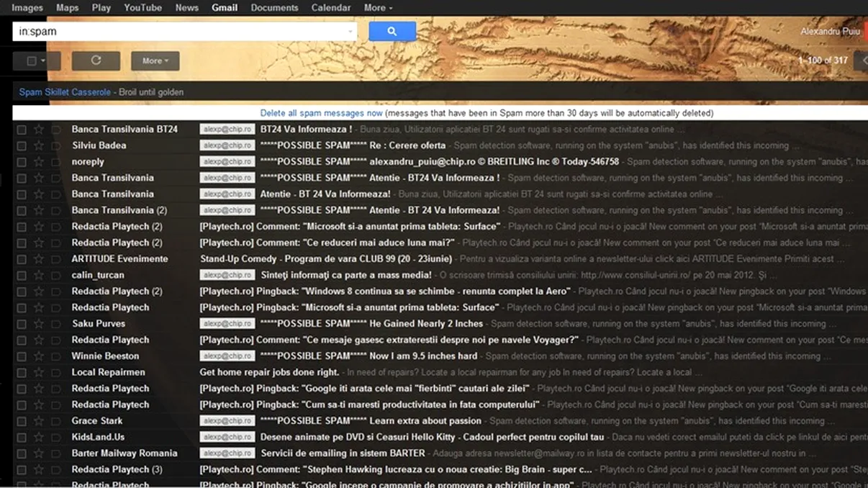Open Windows 8 continua sa se schimbe email

coord(385,292)
